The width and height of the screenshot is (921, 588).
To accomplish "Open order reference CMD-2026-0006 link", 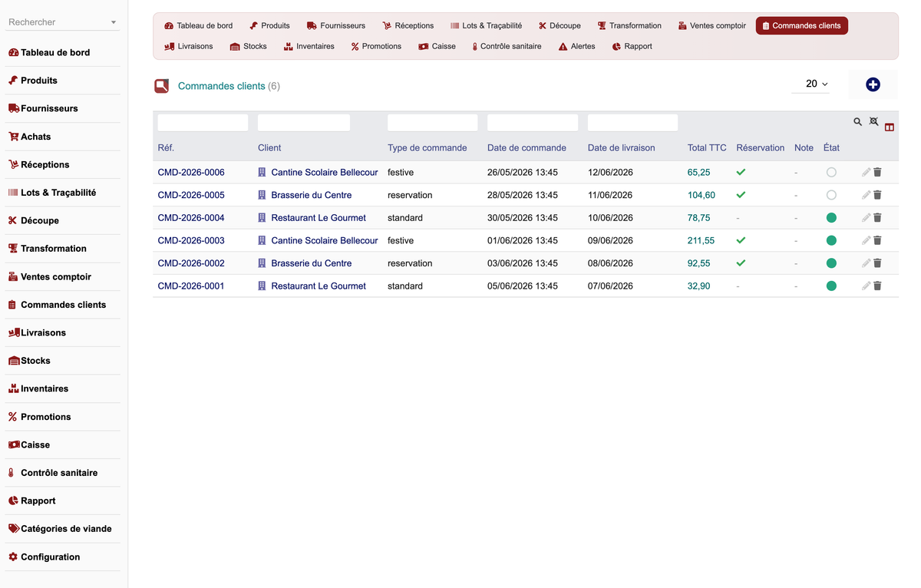I will [x=191, y=173].
